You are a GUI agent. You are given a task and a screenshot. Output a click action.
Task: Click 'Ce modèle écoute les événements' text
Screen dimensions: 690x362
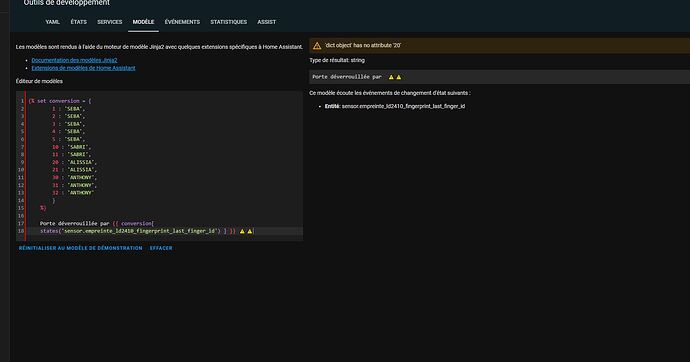click(x=390, y=93)
